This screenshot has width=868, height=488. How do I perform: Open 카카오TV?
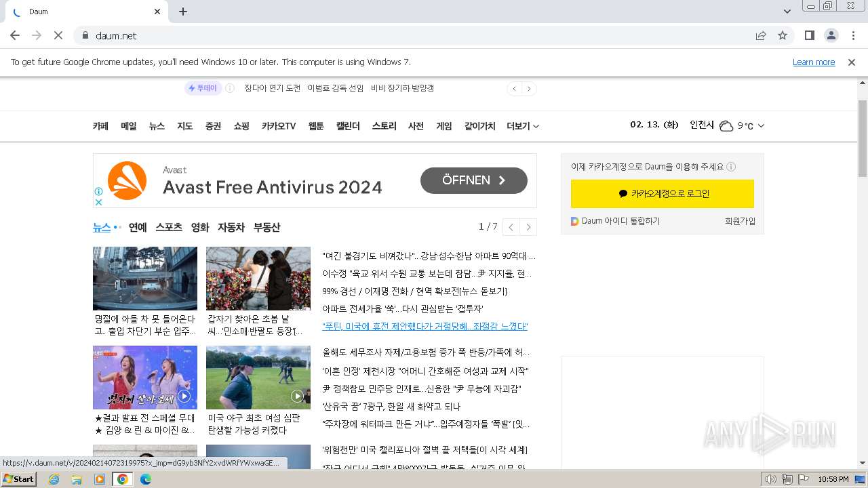point(279,126)
